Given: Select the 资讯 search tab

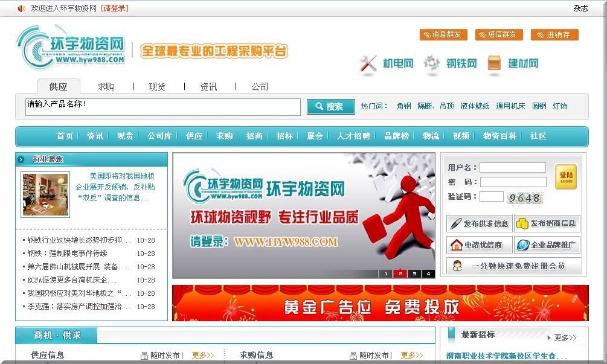Looking at the screenshot, I should 208,86.
